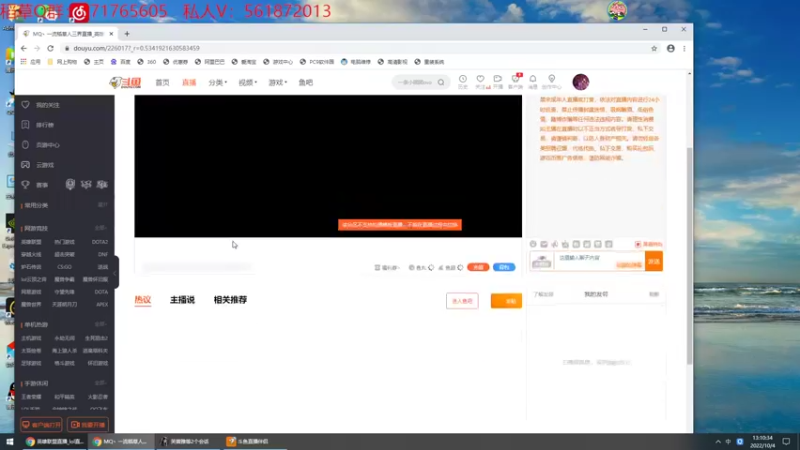Click the browser address bar
Image resolution: width=800 pixels, height=450 pixels.
pos(357,48)
